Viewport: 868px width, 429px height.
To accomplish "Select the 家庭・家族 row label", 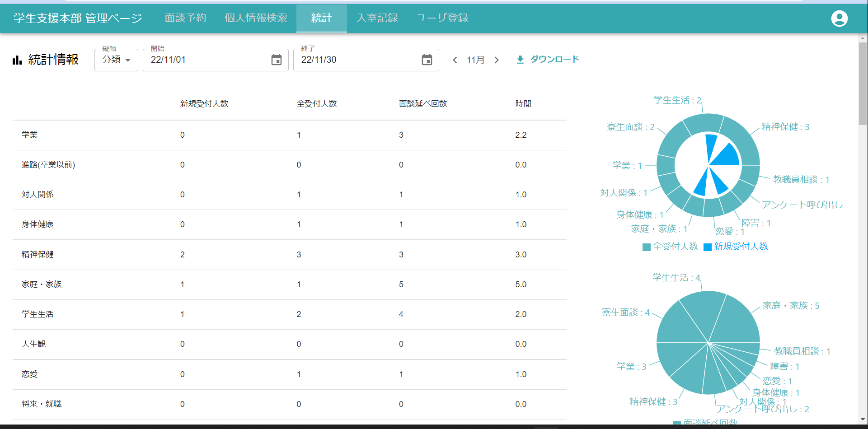I will [42, 284].
